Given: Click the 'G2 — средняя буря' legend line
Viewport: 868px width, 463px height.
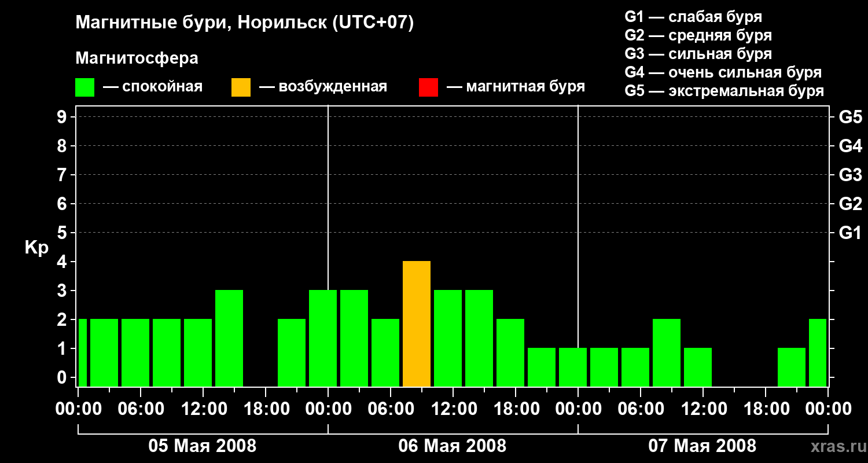Looking at the screenshot, I should (x=698, y=35).
